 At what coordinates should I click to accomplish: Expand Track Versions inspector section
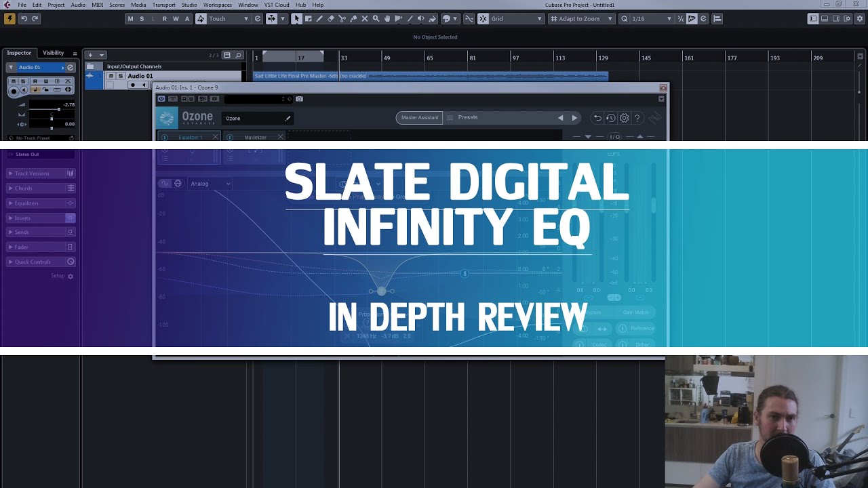pyautogui.click(x=41, y=174)
